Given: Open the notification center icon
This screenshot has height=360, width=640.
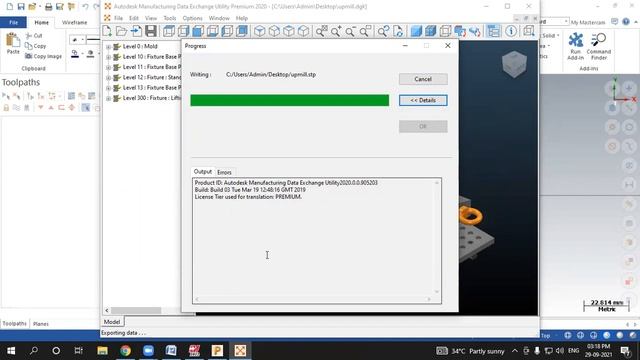Looking at the screenshot, I should tap(625, 351).
